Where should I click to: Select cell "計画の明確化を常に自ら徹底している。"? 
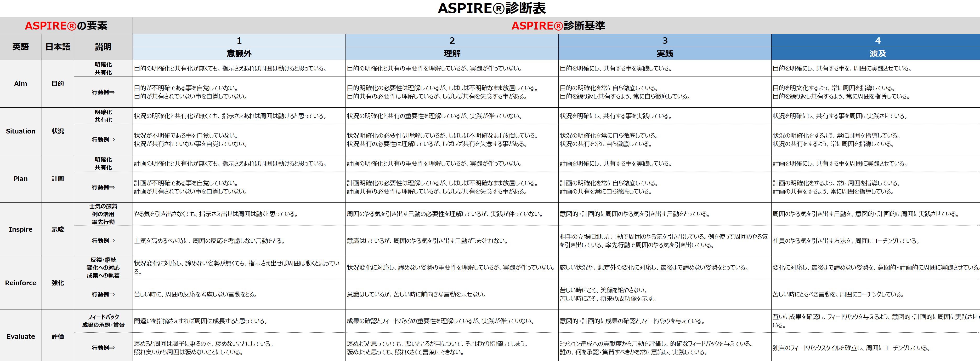(665, 187)
